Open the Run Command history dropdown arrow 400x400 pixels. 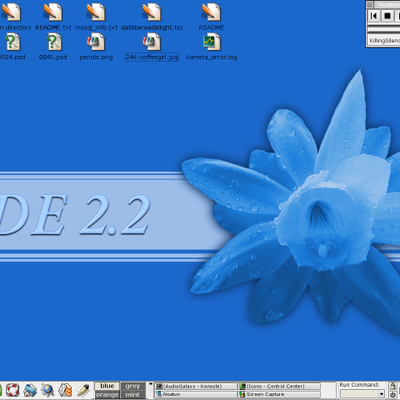[382, 394]
